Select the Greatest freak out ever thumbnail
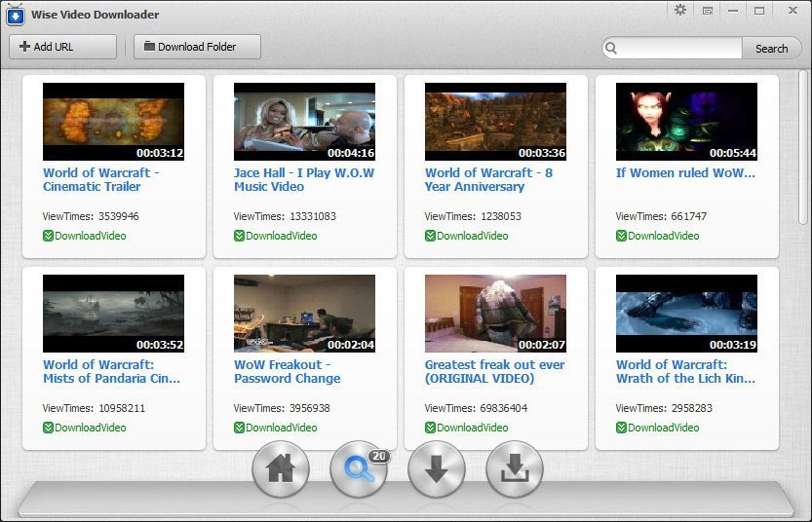 pos(495,314)
